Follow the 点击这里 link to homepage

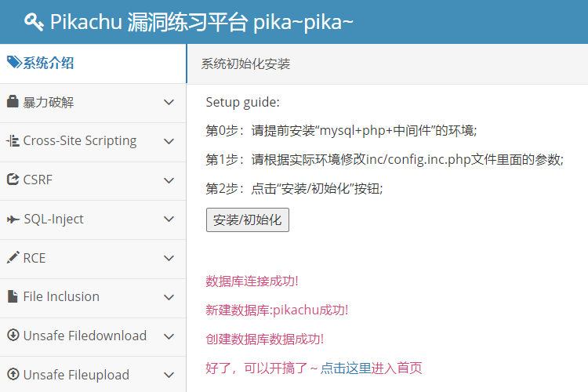click(346, 368)
